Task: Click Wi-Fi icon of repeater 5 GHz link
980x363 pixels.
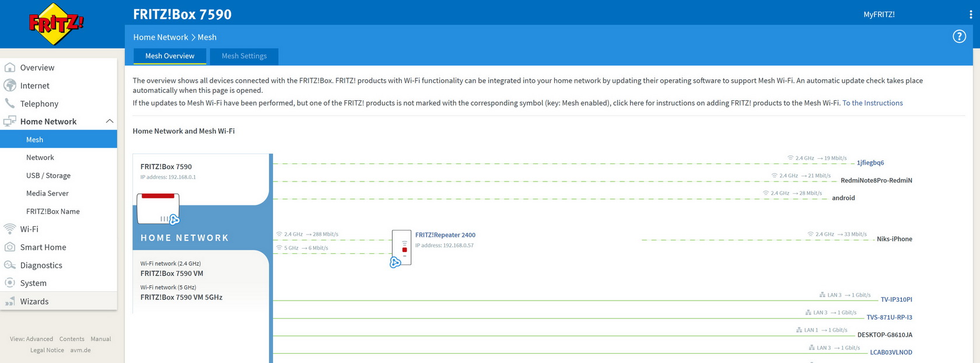Action: [279, 248]
